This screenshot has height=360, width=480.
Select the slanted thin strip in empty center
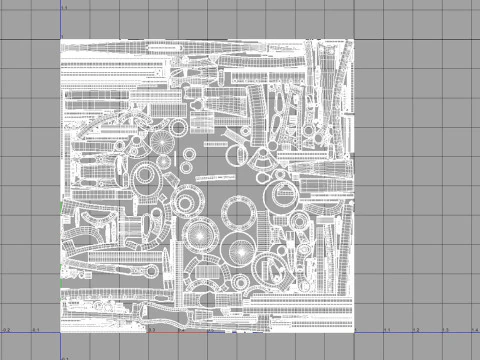pos(215,177)
